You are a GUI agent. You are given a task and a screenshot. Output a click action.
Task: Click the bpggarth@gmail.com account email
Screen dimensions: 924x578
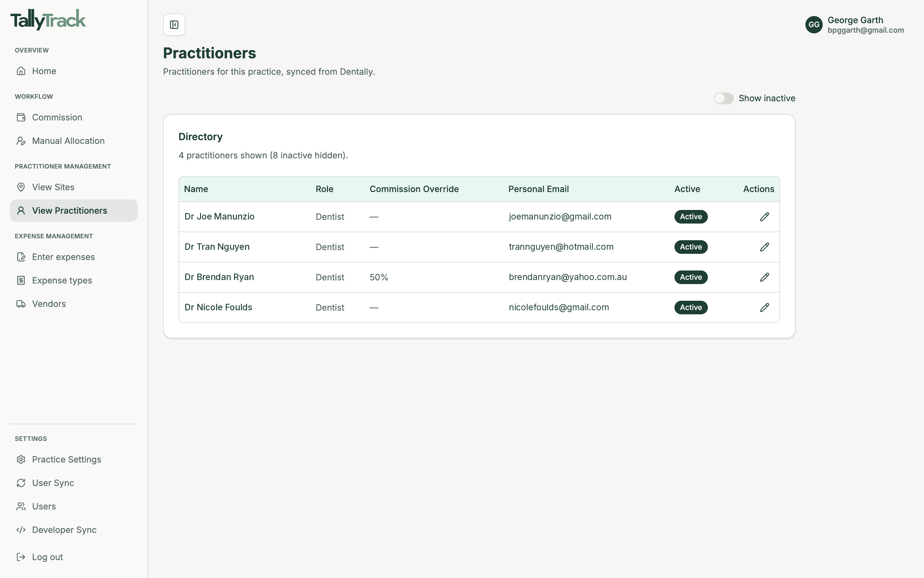[866, 30]
